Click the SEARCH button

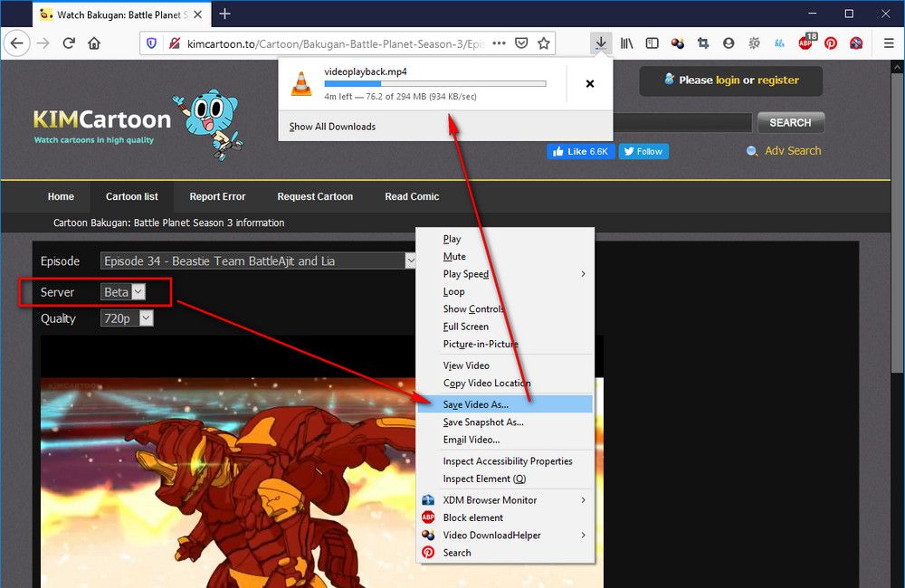(790, 122)
